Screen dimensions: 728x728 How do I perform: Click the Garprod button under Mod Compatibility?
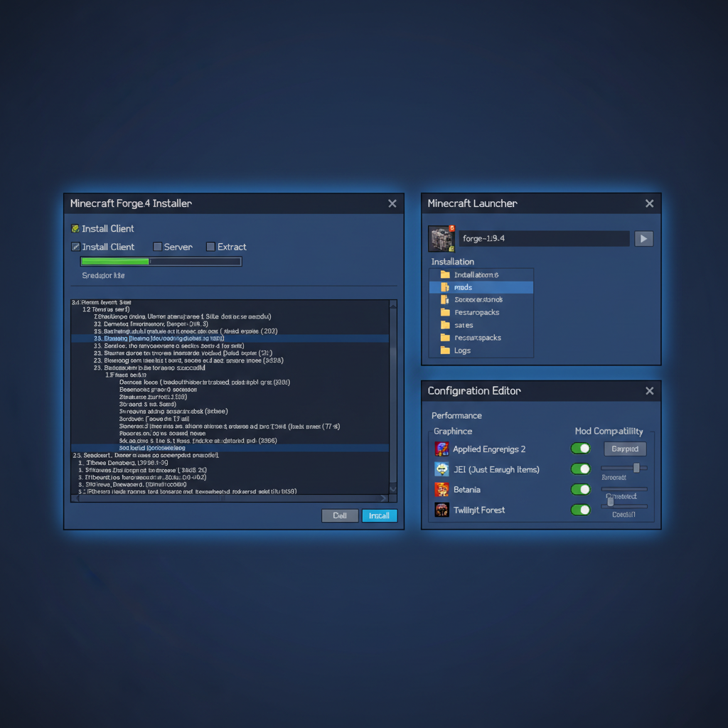click(625, 449)
